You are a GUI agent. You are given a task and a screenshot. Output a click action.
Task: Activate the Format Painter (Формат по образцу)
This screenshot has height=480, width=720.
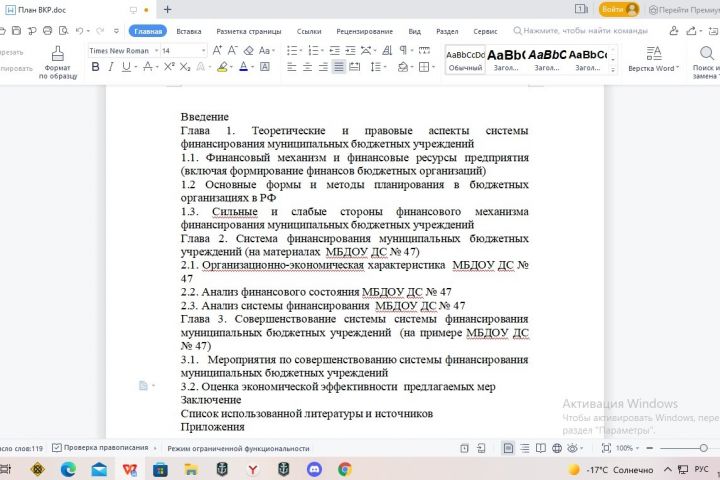click(x=58, y=62)
